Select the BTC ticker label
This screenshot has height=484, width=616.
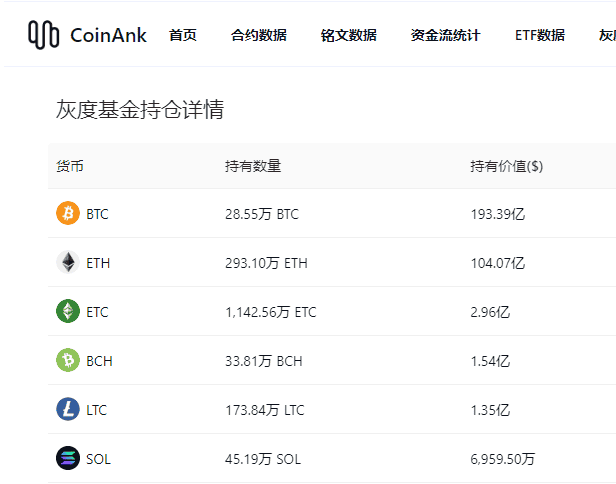click(x=97, y=214)
